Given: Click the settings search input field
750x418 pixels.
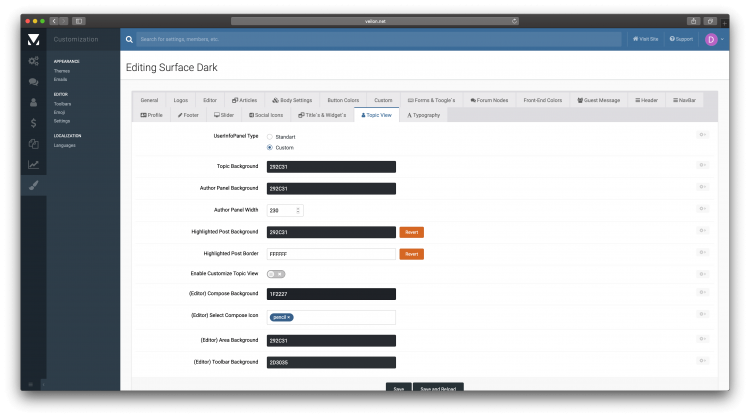Looking at the screenshot, I should [370, 39].
